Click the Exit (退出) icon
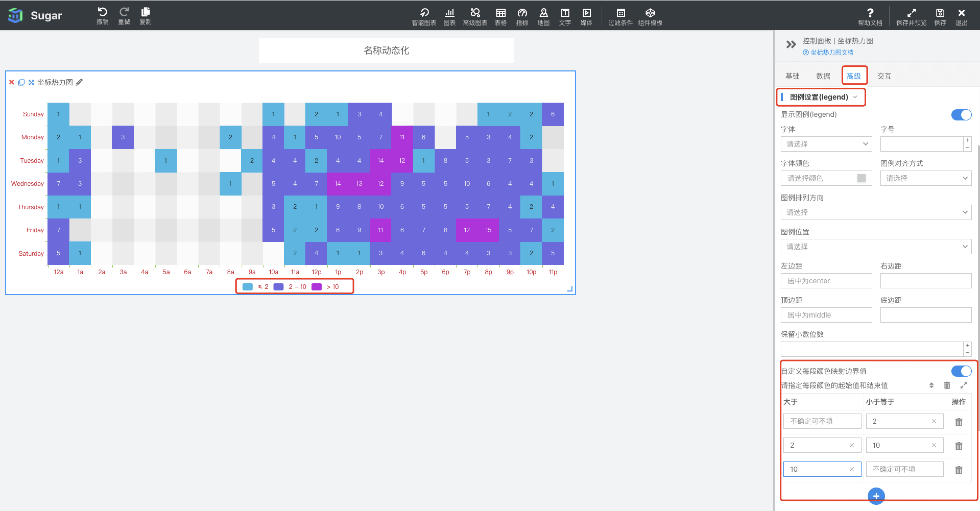 (961, 17)
